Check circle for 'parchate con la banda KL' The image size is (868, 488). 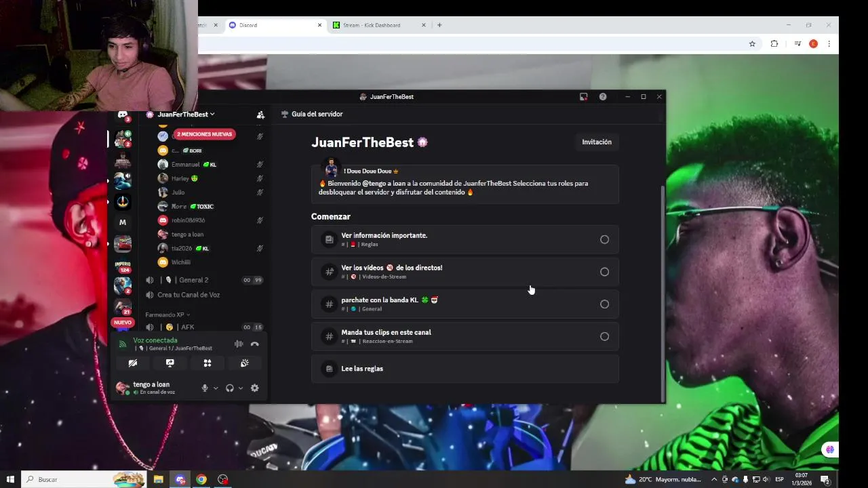604,304
